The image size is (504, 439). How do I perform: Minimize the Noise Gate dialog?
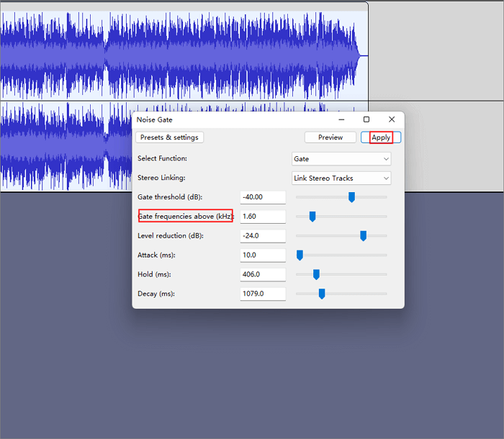(x=341, y=119)
